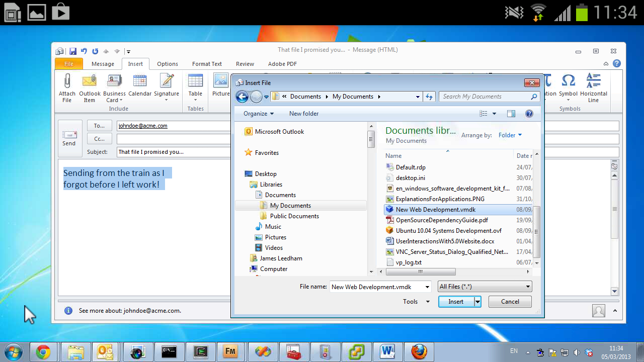Click the volume icon in the system tray
644x362 pixels.
576,352
